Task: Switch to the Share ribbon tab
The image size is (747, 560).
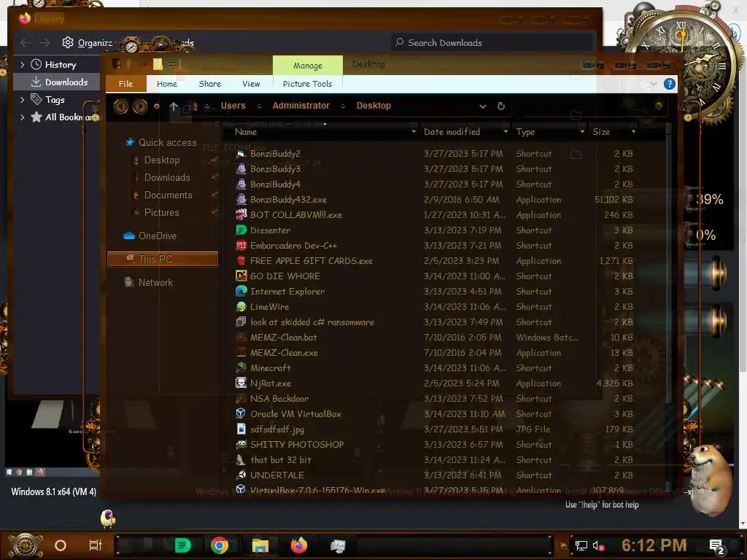Action: [x=209, y=84]
